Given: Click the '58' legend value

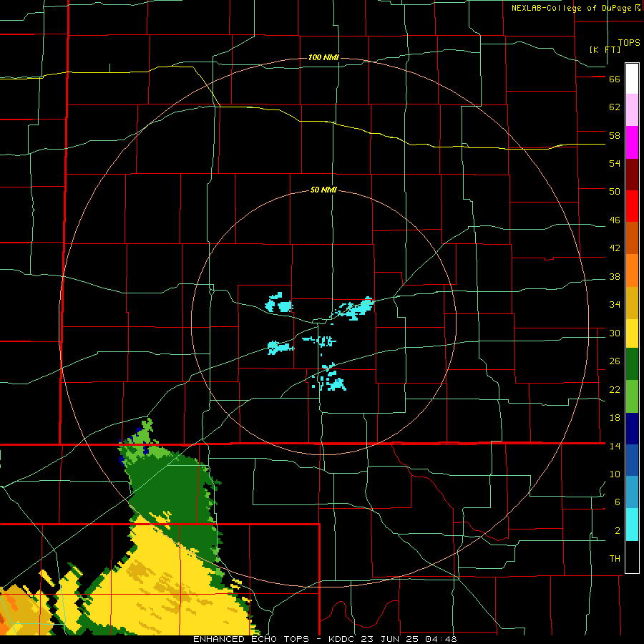Looking at the screenshot, I should coord(615,135).
